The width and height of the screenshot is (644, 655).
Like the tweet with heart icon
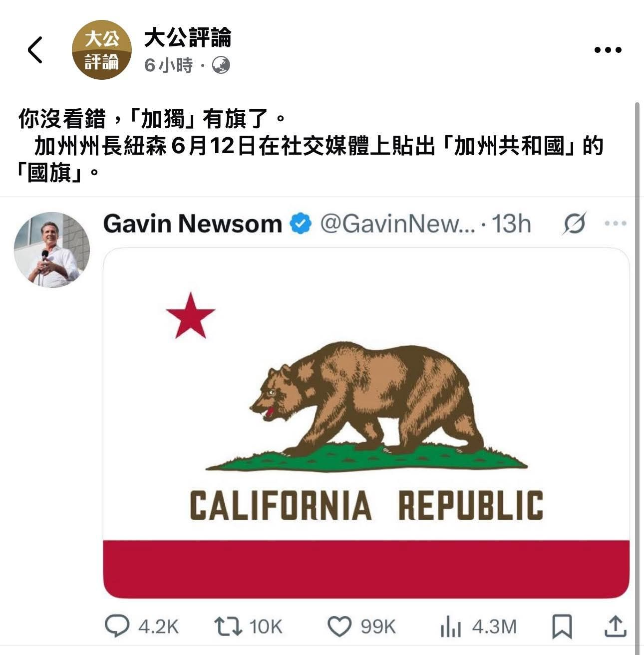pos(339,626)
